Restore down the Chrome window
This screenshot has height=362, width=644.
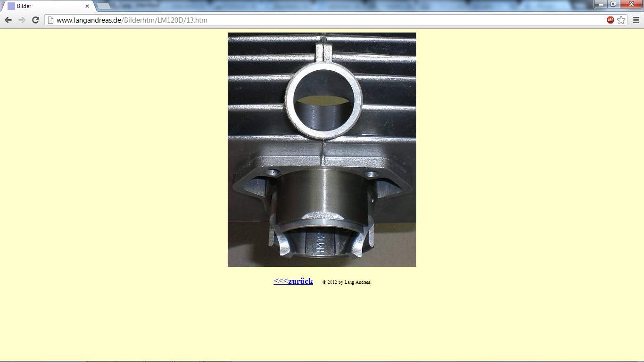click(x=613, y=4)
